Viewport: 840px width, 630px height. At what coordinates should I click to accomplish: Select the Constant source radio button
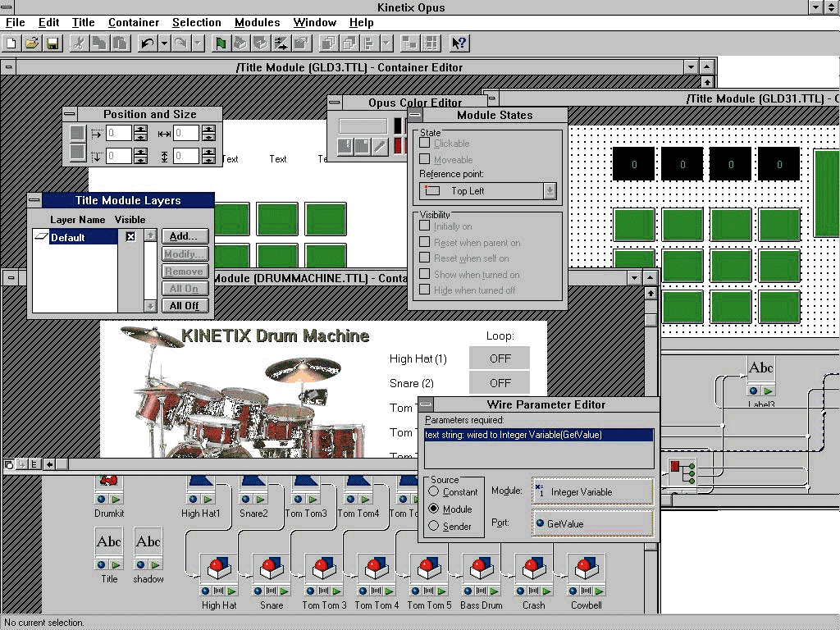[x=434, y=492]
